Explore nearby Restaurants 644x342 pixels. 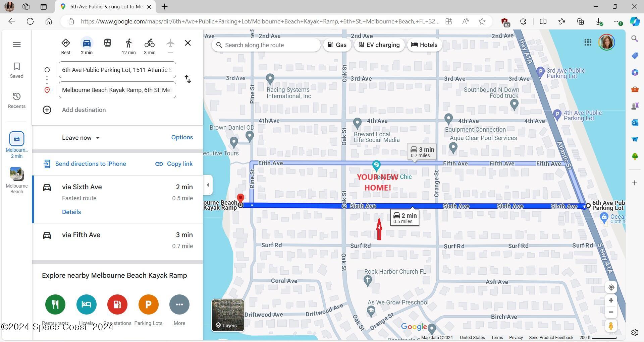[x=55, y=310]
